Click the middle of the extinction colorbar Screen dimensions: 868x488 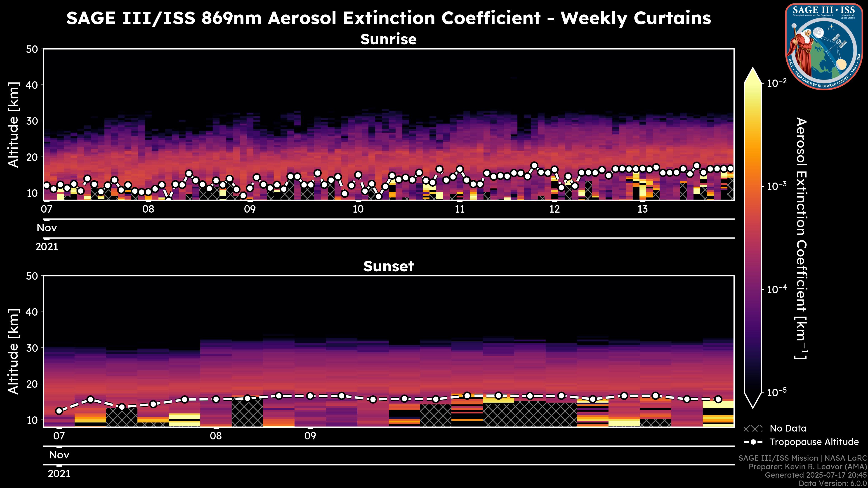[753, 237]
